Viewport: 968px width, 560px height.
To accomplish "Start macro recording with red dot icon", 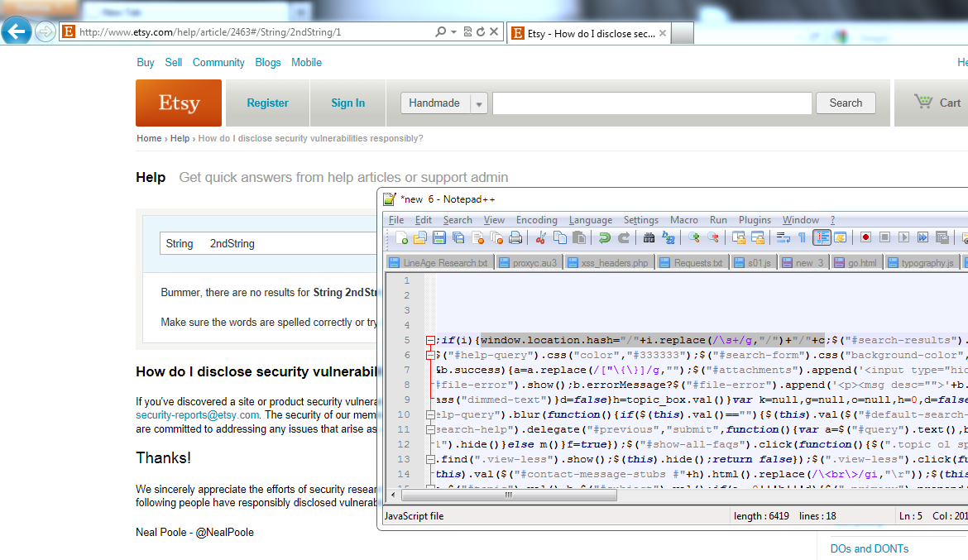I will (865, 237).
